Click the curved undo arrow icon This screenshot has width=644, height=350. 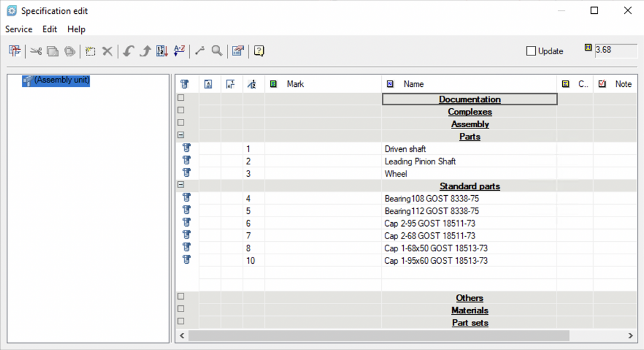click(x=128, y=51)
